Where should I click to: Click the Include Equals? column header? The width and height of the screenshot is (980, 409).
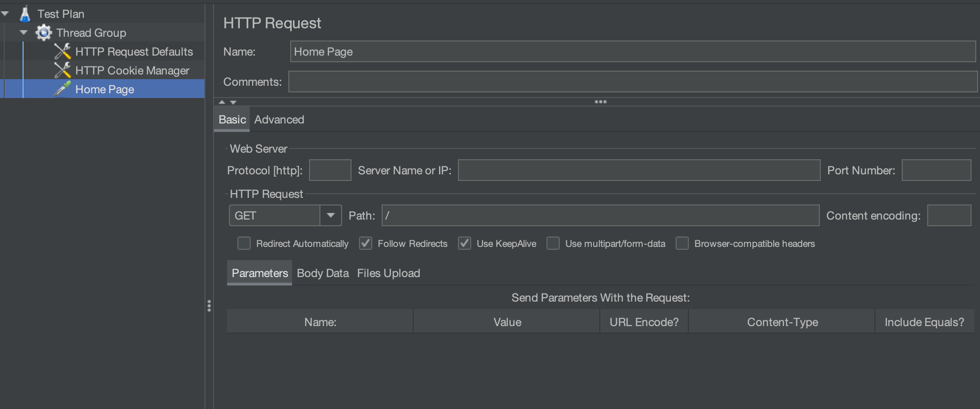[924, 322]
